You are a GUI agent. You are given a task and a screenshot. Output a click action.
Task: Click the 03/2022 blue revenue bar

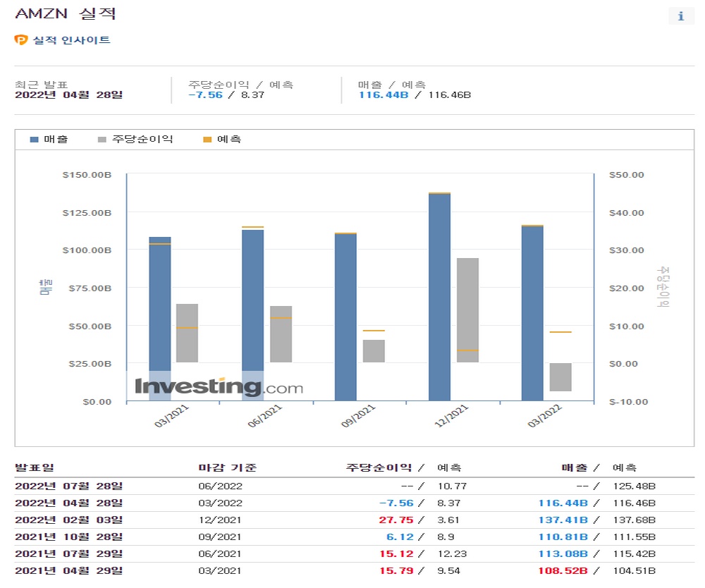tap(532, 313)
